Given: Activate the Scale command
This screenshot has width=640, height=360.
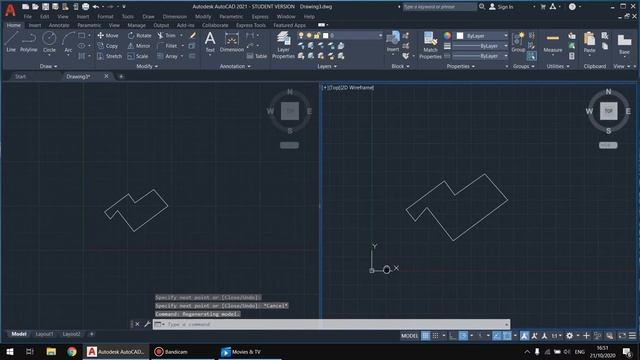Looking at the screenshot, I should point(138,56).
